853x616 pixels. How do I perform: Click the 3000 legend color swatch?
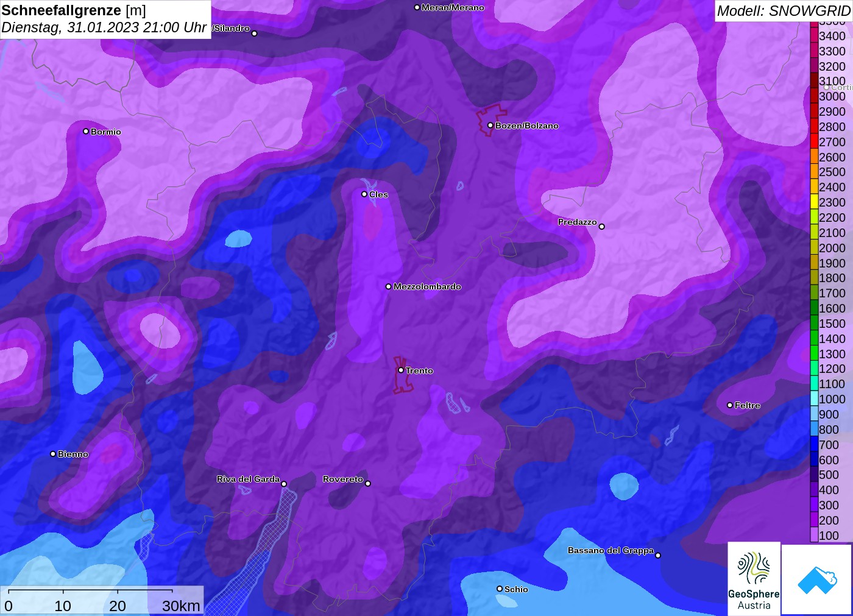(814, 96)
